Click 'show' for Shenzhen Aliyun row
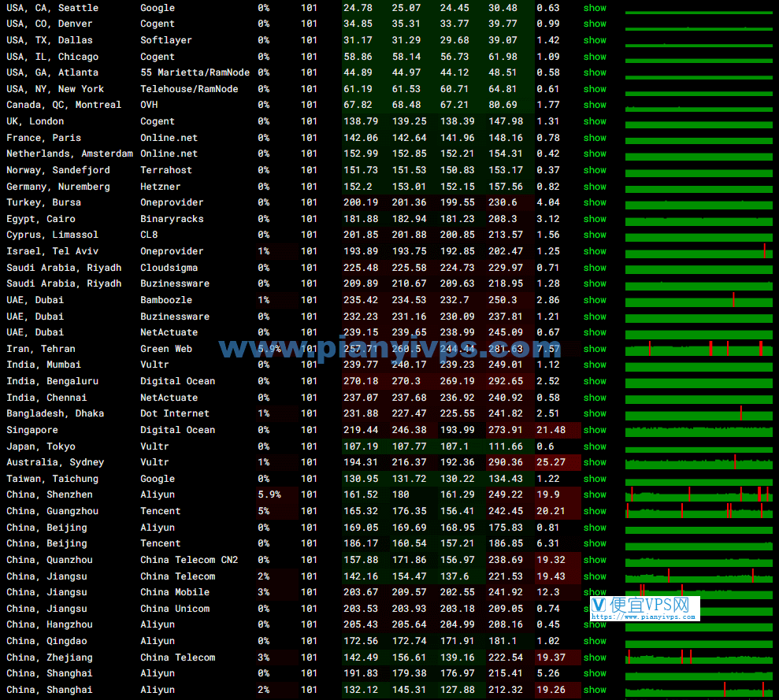Screen dimensions: 779x700 (x=595, y=494)
